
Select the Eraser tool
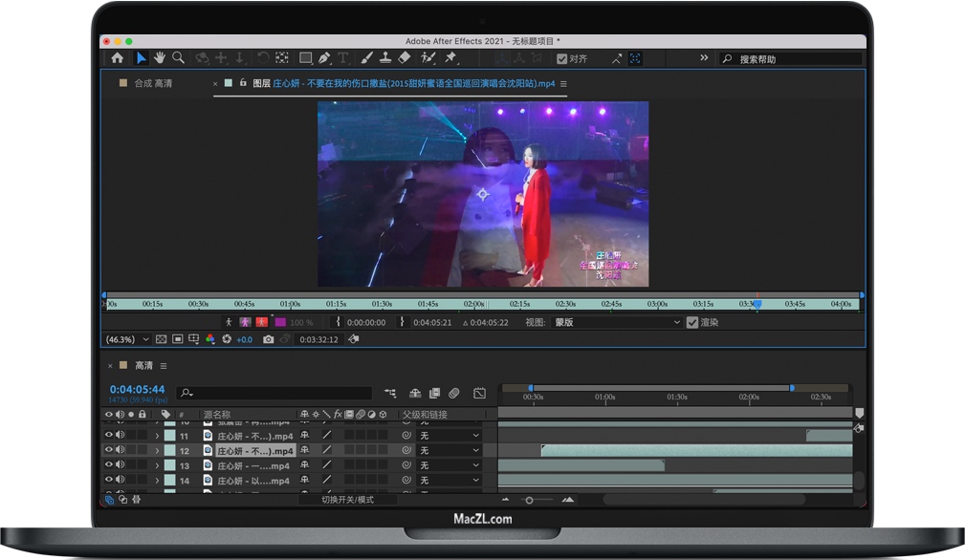pos(404,58)
